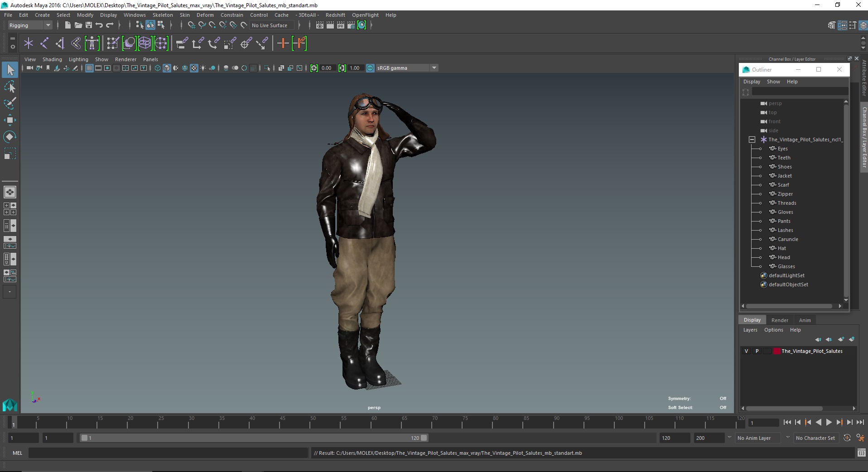Select the Rotate tool
The image size is (868, 472).
pos(10,137)
